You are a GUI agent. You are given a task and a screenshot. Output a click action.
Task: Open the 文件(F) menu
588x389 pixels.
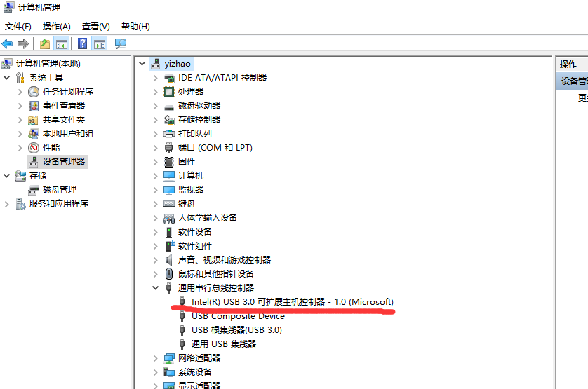coord(18,27)
